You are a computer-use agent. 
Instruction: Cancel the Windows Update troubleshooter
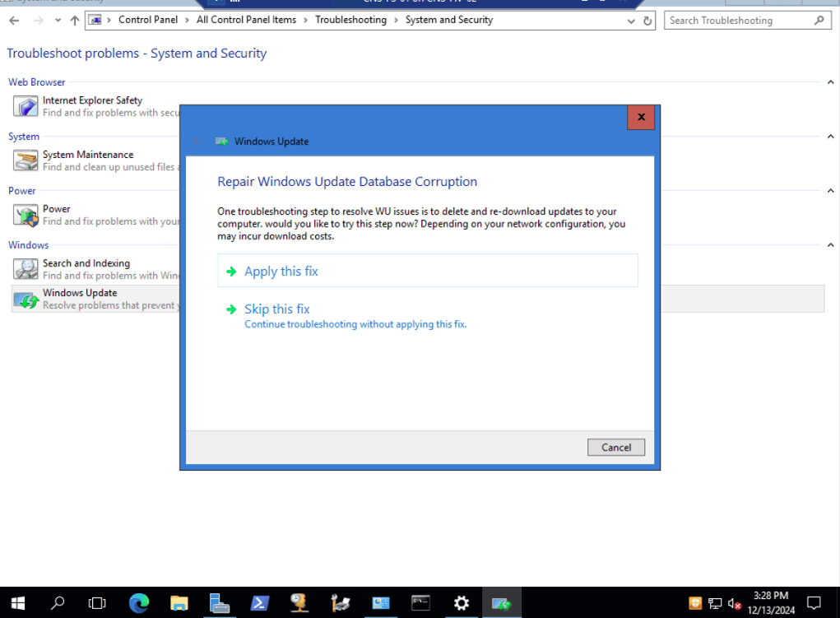pyautogui.click(x=615, y=447)
